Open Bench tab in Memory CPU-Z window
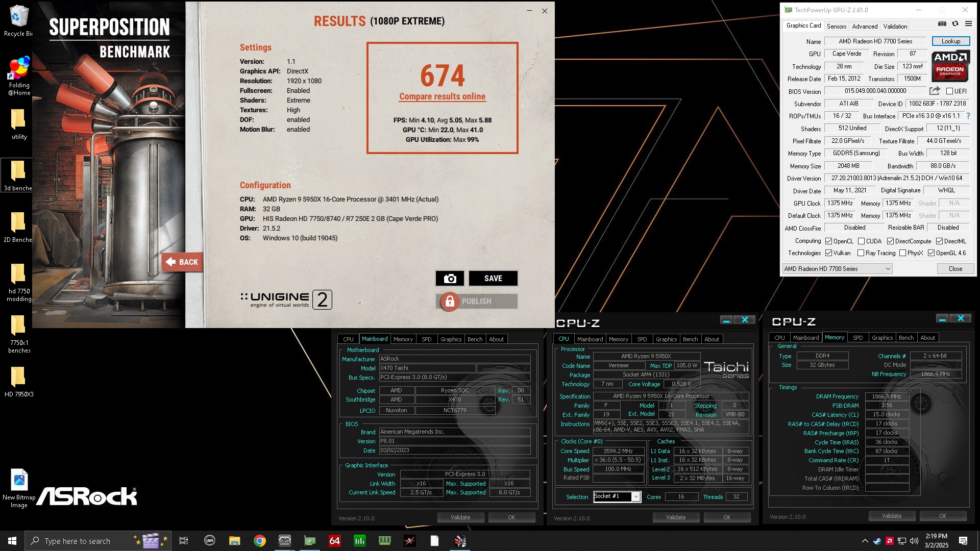Image resolution: width=980 pixels, height=551 pixels. coord(906,338)
